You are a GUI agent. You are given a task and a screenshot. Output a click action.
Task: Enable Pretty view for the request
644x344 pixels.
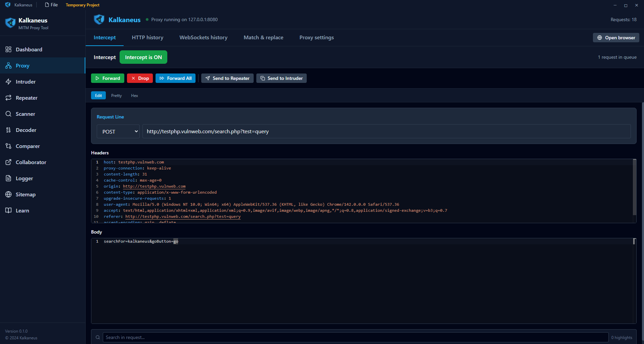point(116,95)
